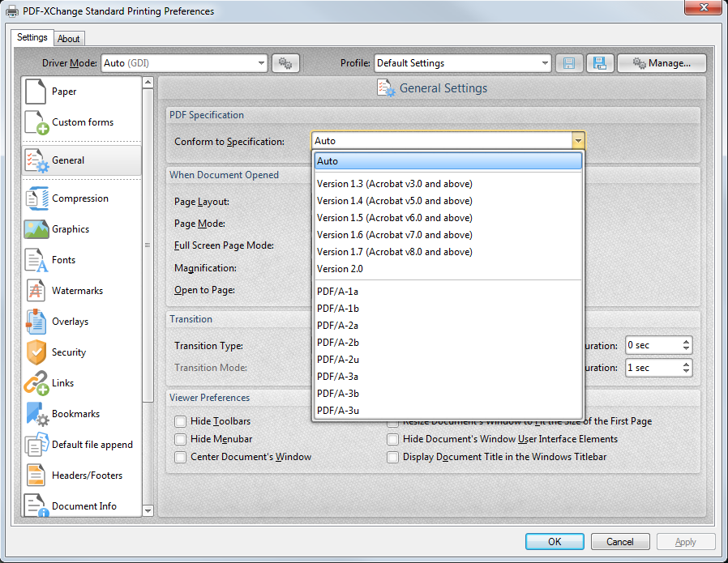This screenshot has height=563, width=728.
Task: Open Headers/Footers settings icon
Action: 36,476
